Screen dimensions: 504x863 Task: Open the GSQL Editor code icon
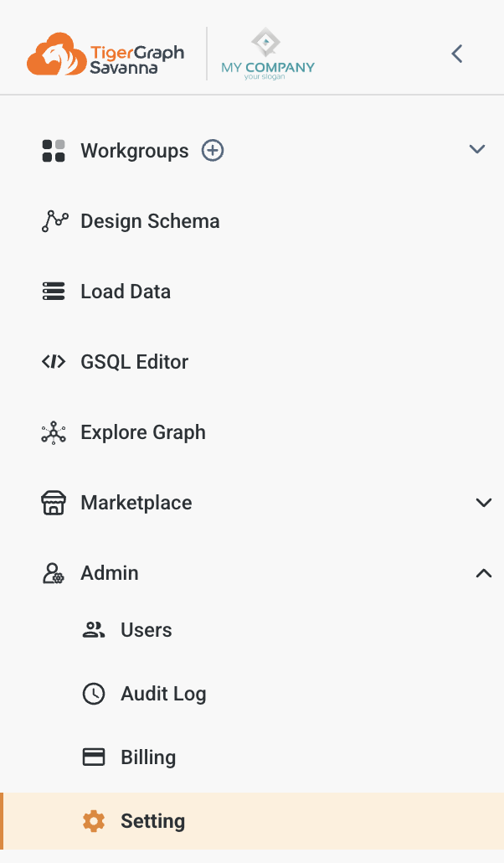pos(54,361)
